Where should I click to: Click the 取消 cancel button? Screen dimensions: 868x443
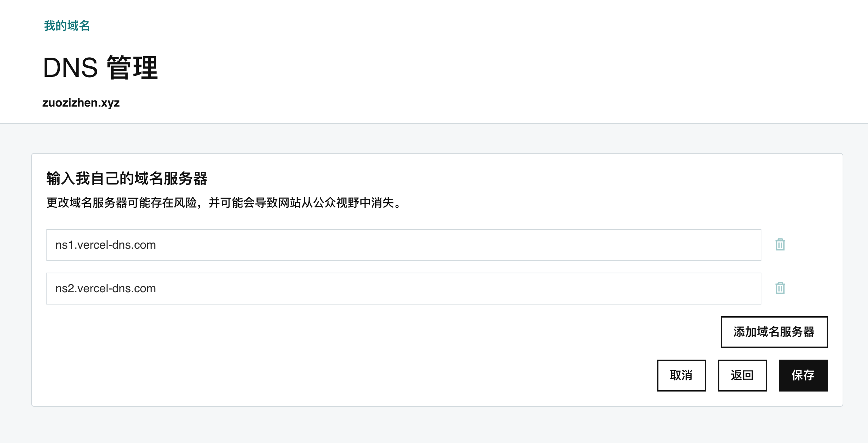[x=681, y=375]
